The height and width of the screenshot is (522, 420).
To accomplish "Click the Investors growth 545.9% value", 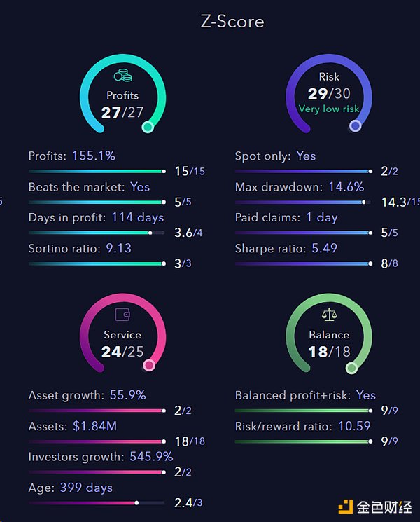I will tap(151, 457).
